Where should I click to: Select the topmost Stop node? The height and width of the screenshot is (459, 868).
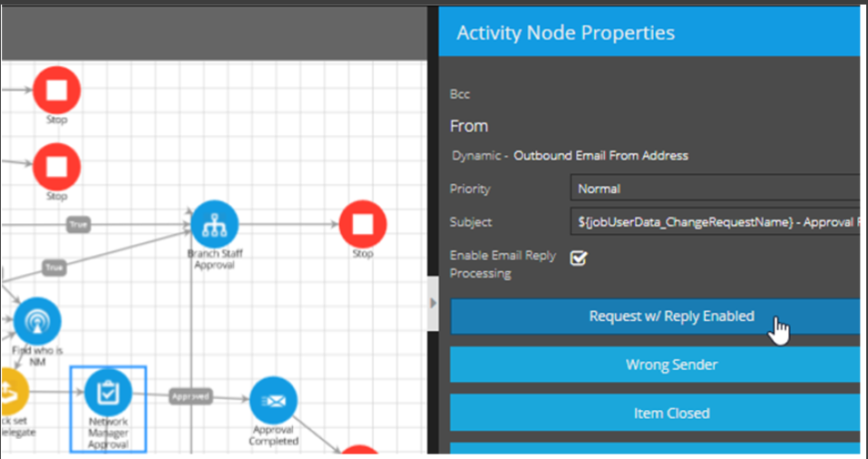pos(56,91)
